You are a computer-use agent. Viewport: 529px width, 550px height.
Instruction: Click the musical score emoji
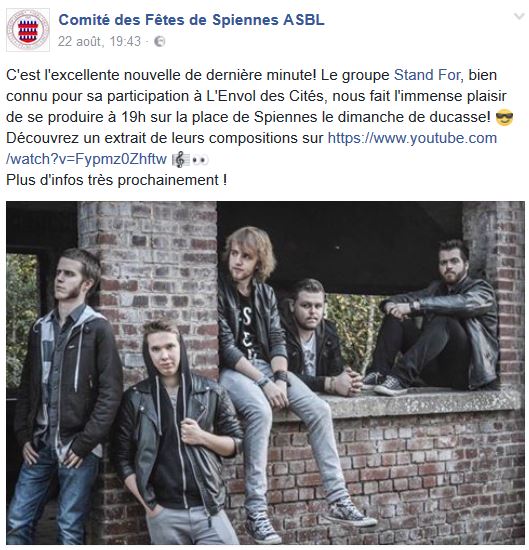click(x=181, y=160)
